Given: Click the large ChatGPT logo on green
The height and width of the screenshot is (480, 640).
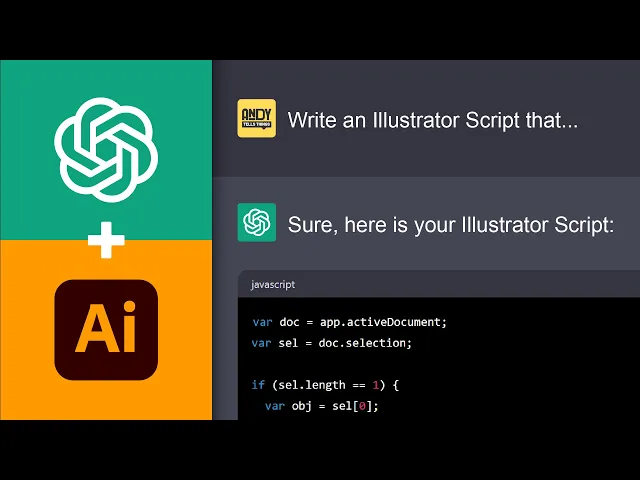Looking at the screenshot, I should tap(106, 149).
